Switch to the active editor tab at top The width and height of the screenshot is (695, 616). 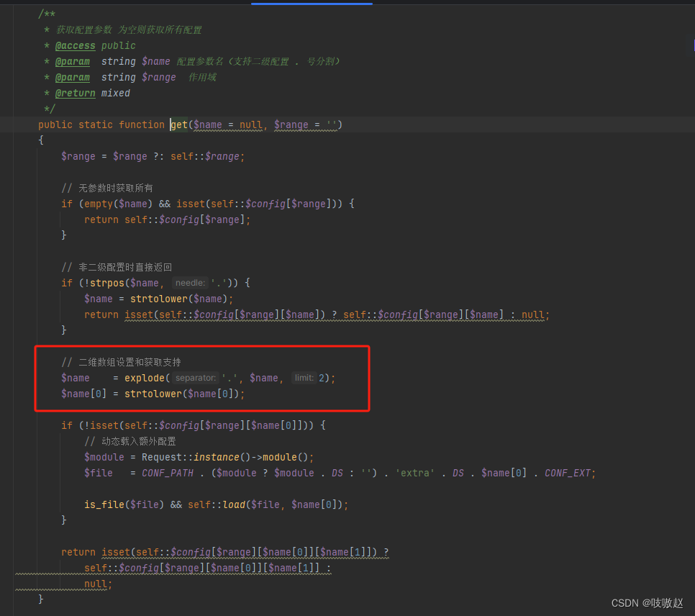coord(311,3)
